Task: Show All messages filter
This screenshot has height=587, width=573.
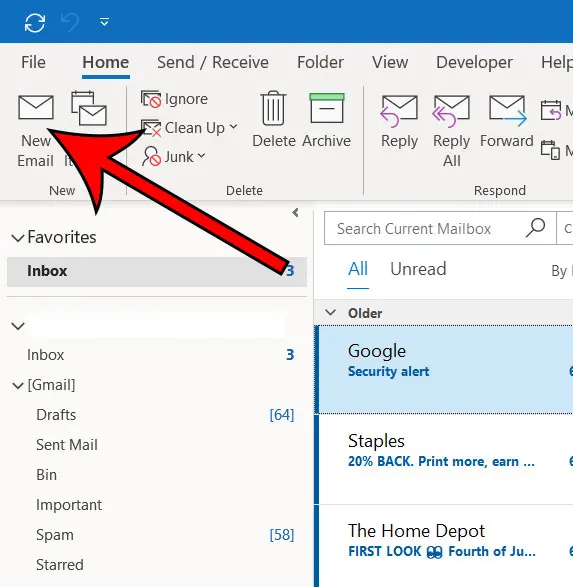Action: tap(358, 269)
